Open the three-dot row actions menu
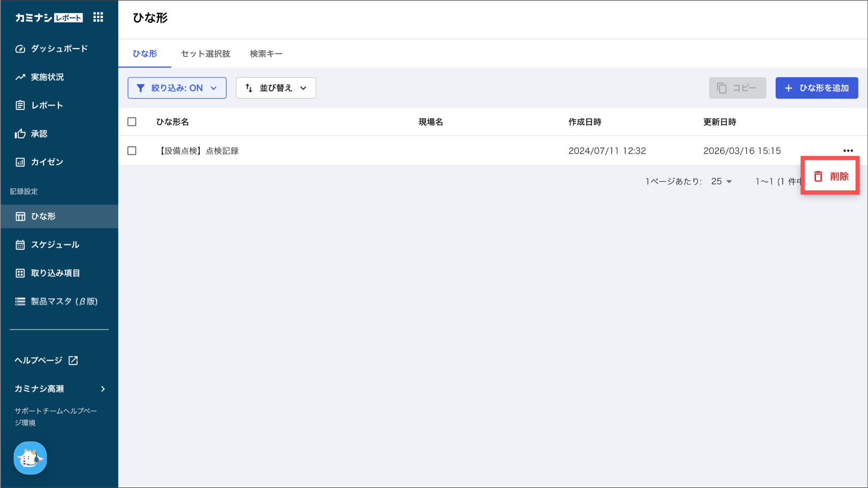The height and width of the screenshot is (488, 868). [848, 151]
